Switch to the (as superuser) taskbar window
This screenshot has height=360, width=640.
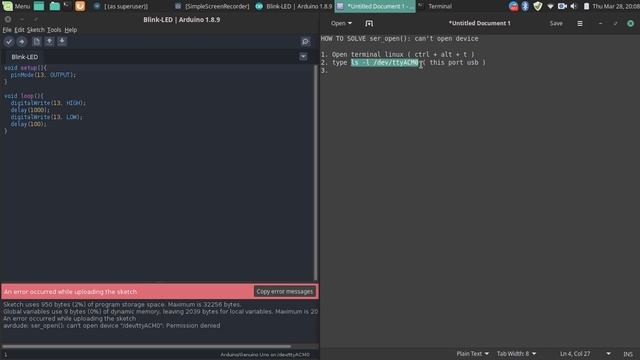pos(121,6)
